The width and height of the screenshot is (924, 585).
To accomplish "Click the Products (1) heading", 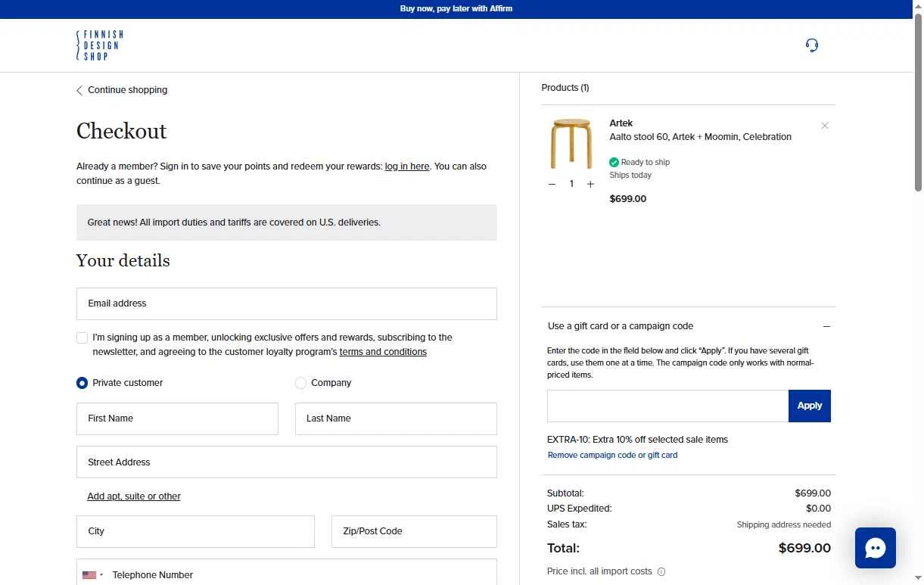I will coord(565,88).
